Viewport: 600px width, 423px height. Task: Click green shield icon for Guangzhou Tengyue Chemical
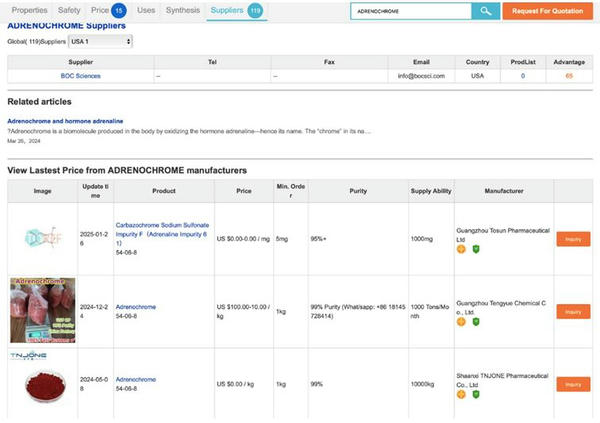[476, 322]
